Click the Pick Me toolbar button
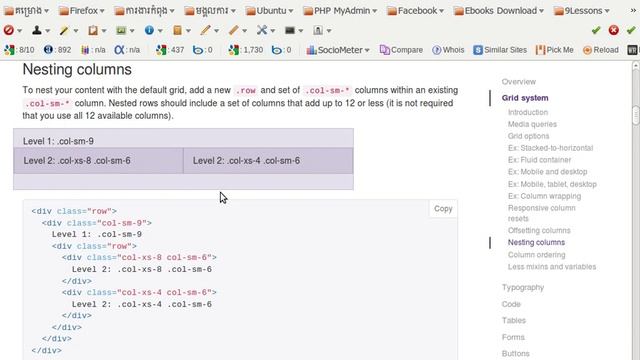 point(555,50)
